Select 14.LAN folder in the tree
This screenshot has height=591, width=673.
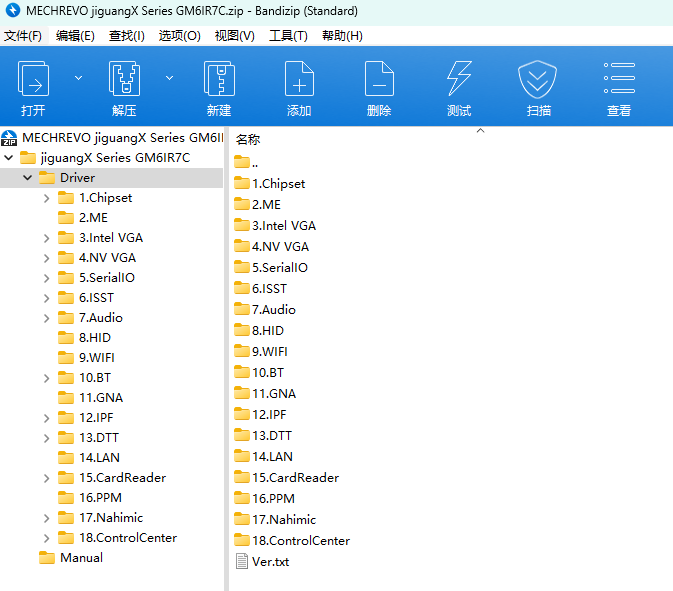(89, 458)
